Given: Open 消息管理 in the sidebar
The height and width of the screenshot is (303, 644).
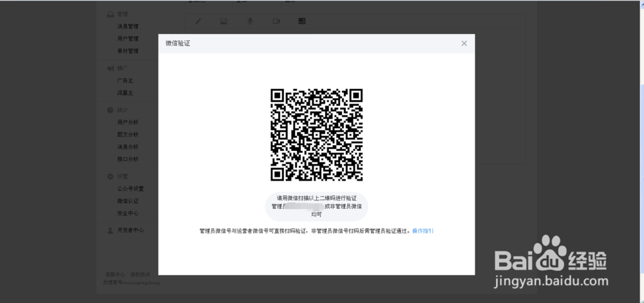Looking at the screenshot, I should point(128,26).
